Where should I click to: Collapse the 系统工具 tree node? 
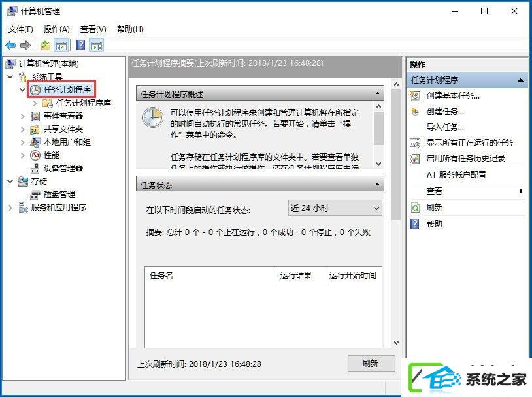click(x=10, y=77)
